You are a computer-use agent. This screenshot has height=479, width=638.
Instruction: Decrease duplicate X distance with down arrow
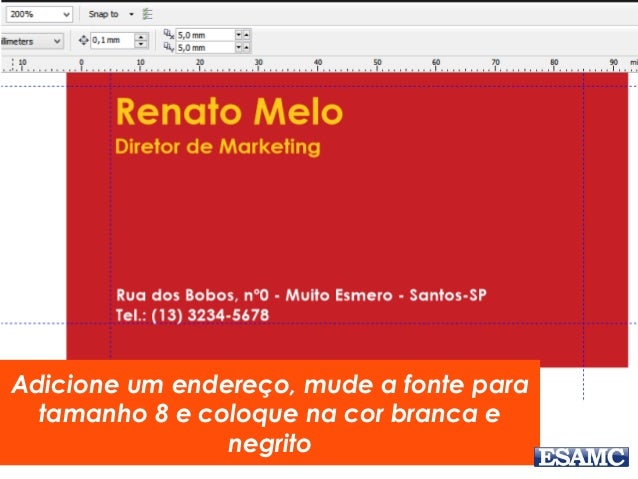click(238, 35)
